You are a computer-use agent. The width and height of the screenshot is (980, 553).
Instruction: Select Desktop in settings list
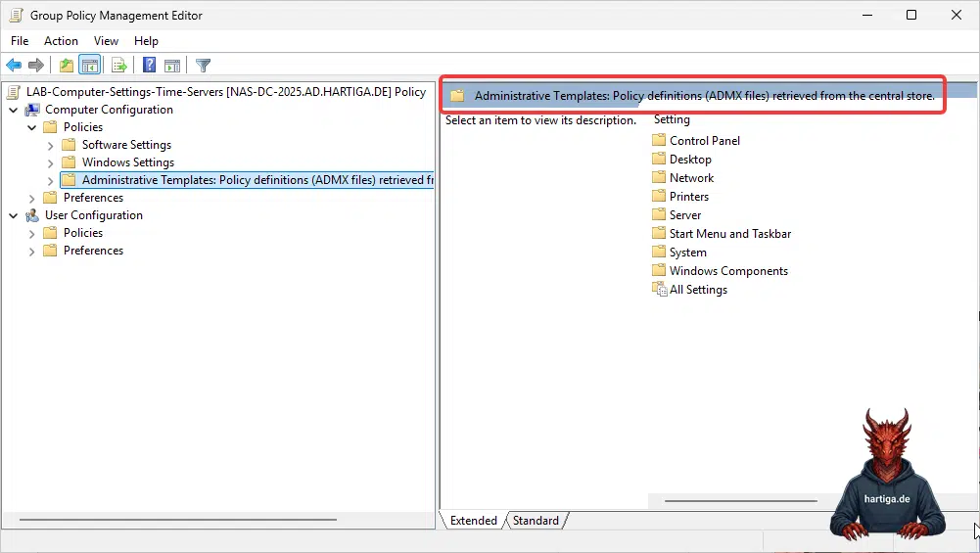point(690,160)
